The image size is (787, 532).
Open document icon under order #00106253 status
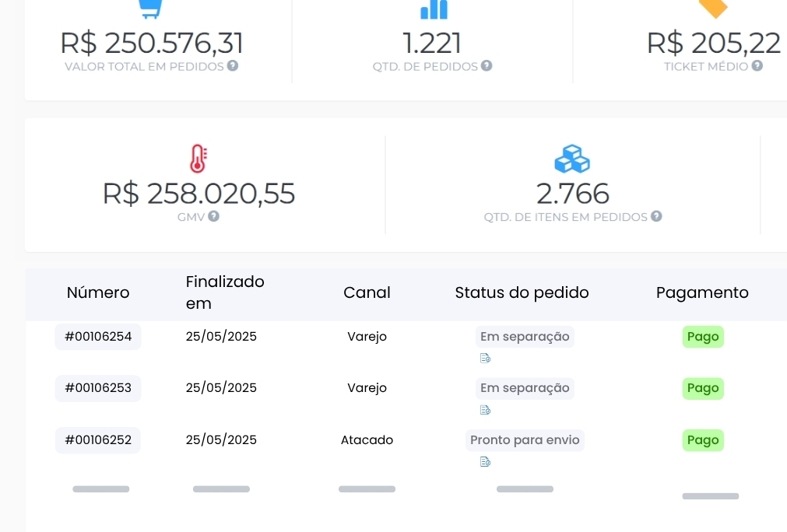(485, 410)
